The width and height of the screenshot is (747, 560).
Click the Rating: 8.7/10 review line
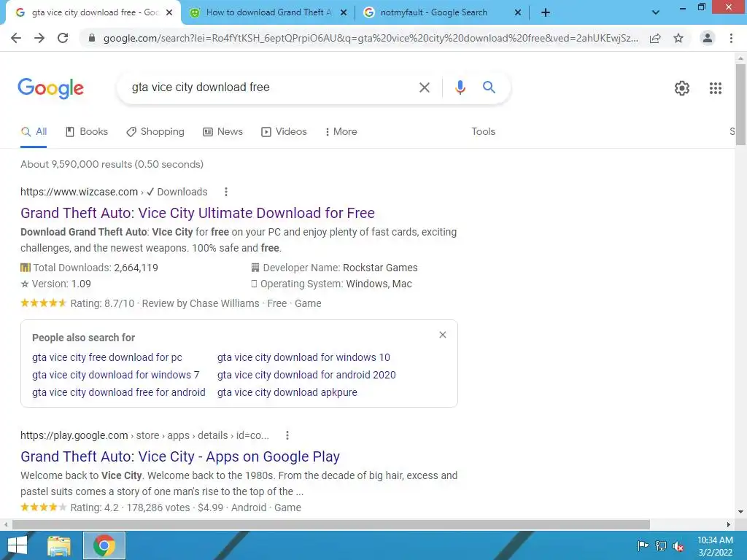171,303
